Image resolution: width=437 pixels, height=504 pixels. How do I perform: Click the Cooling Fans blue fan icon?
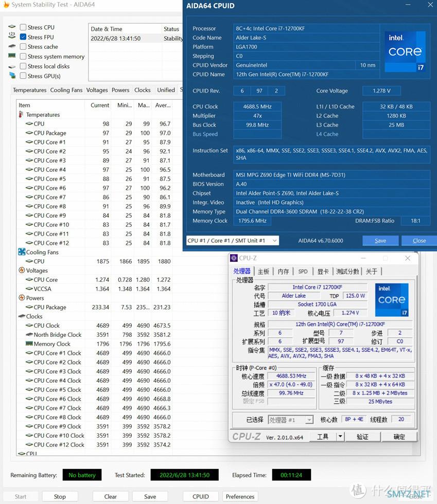pos(22,252)
